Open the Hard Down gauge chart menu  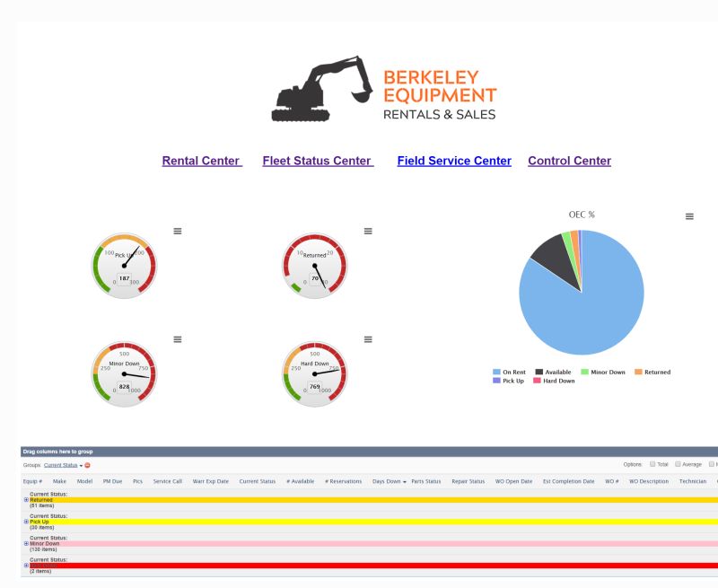pyautogui.click(x=368, y=338)
